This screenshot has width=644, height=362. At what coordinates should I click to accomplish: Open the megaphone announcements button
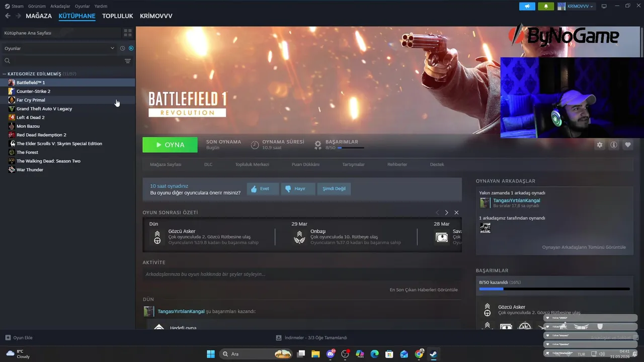coord(527,6)
